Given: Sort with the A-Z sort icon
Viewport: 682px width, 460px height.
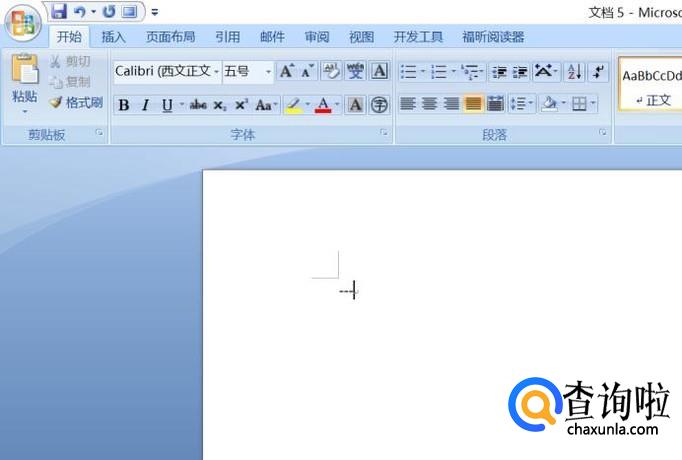Looking at the screenshot, I should [575, 72].
